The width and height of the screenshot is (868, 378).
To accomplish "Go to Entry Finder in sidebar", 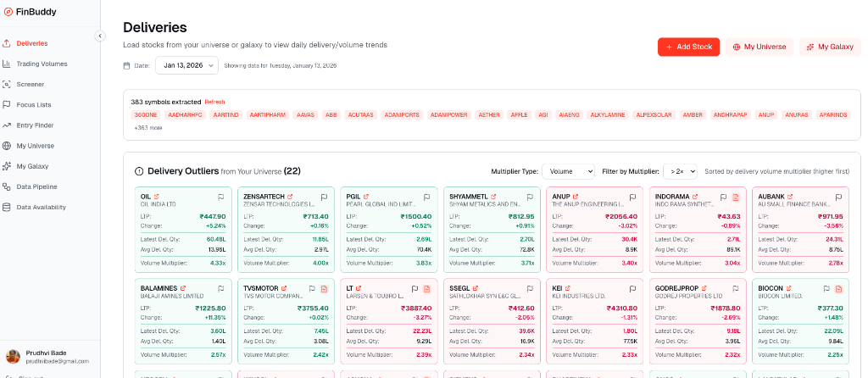I will pyautogui.click(x=35, y=125).
